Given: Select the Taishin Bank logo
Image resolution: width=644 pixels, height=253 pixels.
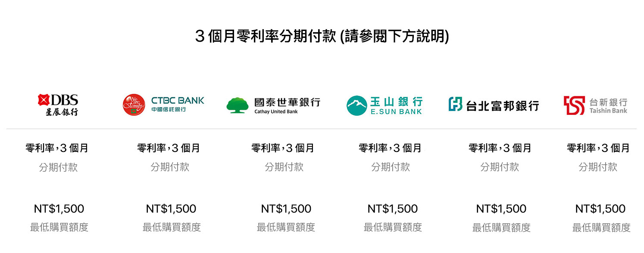Looking at the screenshot, I should point(595,105).
